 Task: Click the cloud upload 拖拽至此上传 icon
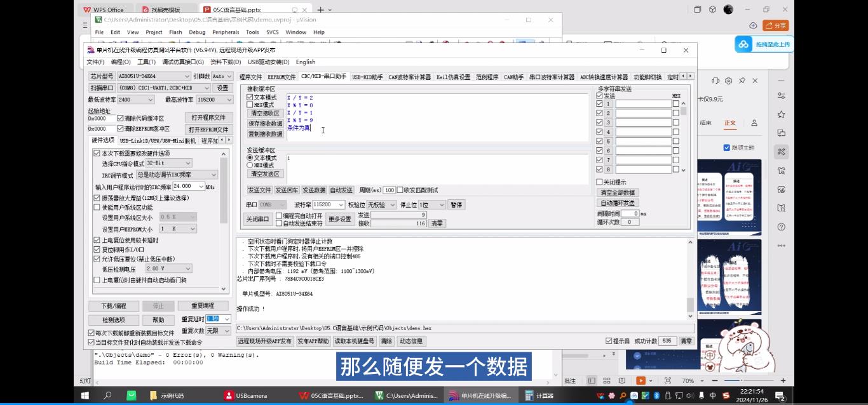(743, 44)
